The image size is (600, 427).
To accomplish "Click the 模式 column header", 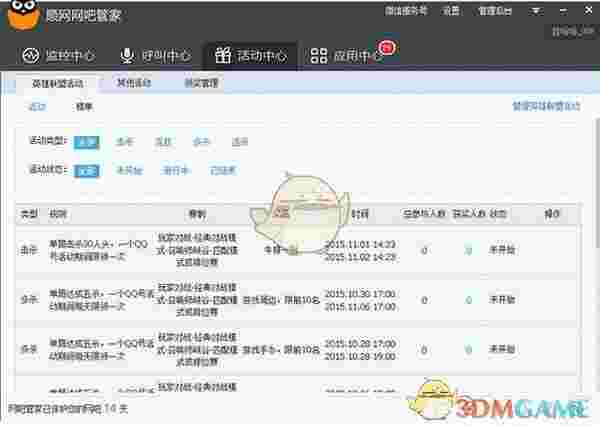I will coord(197,214).
